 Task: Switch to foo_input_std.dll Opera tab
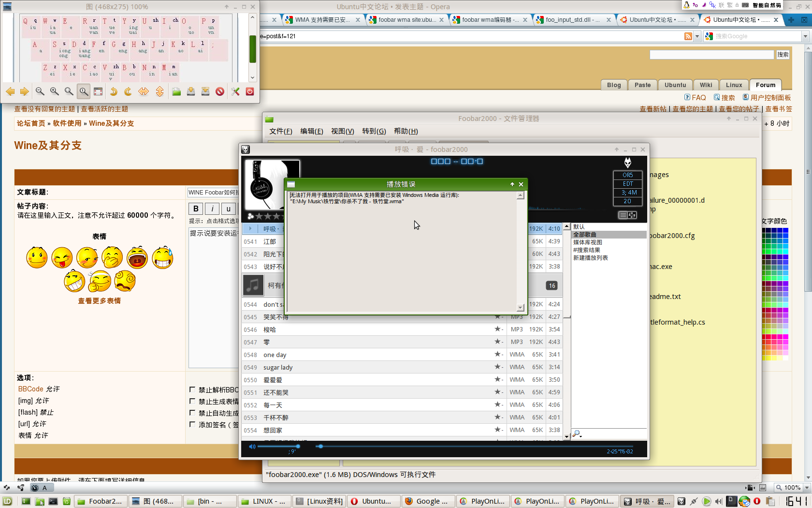(573, 20)
